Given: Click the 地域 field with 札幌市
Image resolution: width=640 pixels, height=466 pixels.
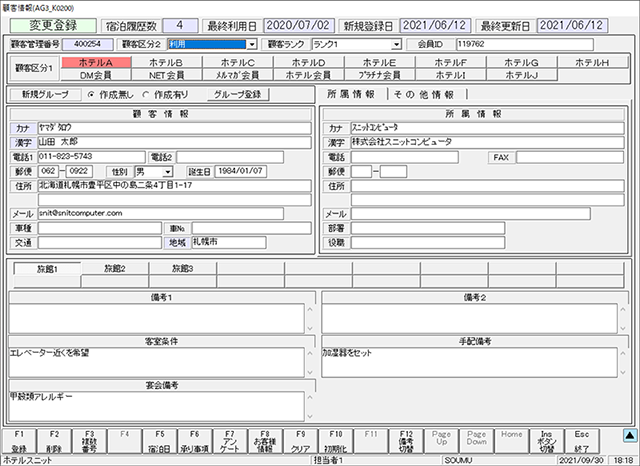Looking at the screenshot, I should (x=229, y=242).
